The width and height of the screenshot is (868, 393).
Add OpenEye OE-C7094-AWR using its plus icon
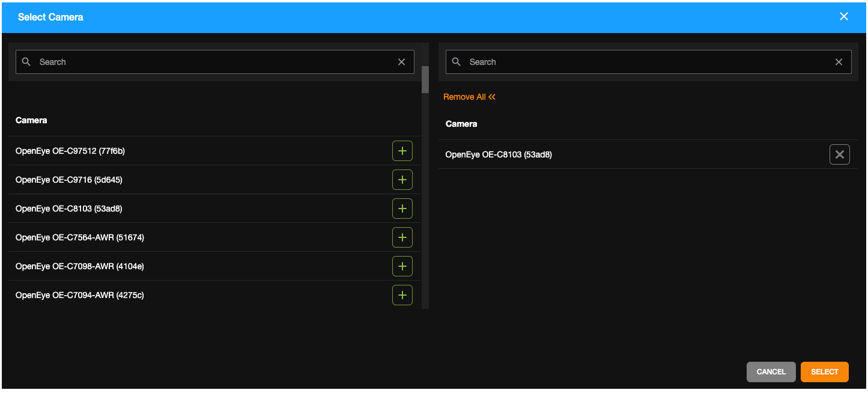tap(402, 295)
